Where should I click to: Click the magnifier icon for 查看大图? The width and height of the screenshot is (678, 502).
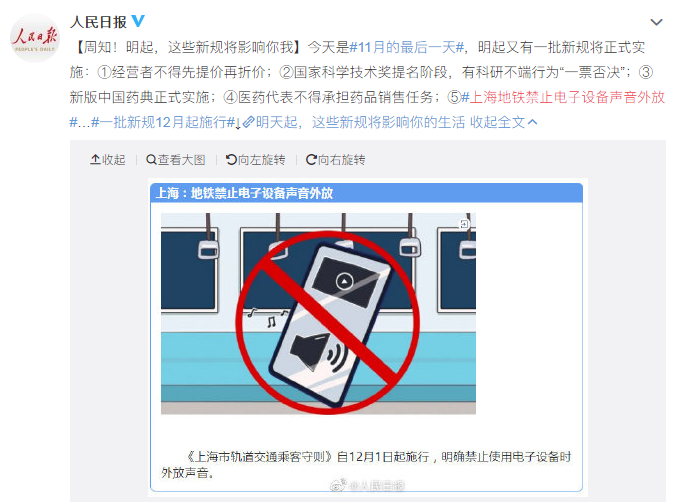[x=151, y=160]
